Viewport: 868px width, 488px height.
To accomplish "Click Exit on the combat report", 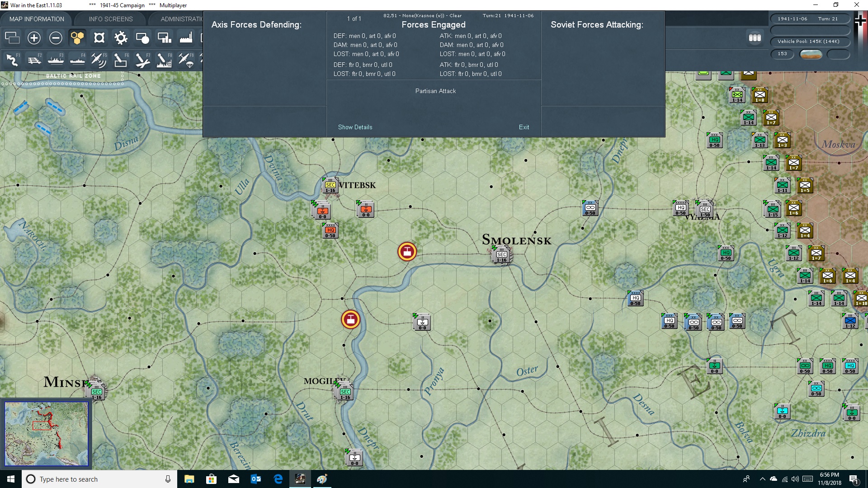I will click(524, 127).
